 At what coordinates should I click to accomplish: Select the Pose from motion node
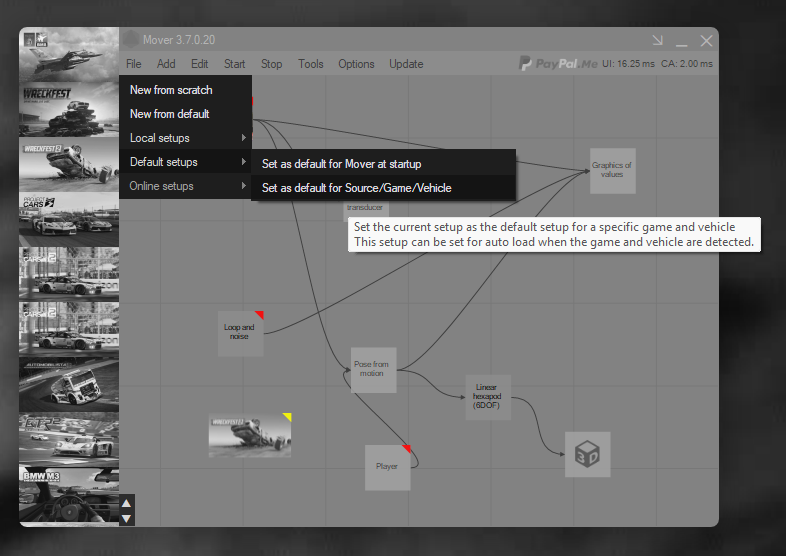[x=373, y=369]
